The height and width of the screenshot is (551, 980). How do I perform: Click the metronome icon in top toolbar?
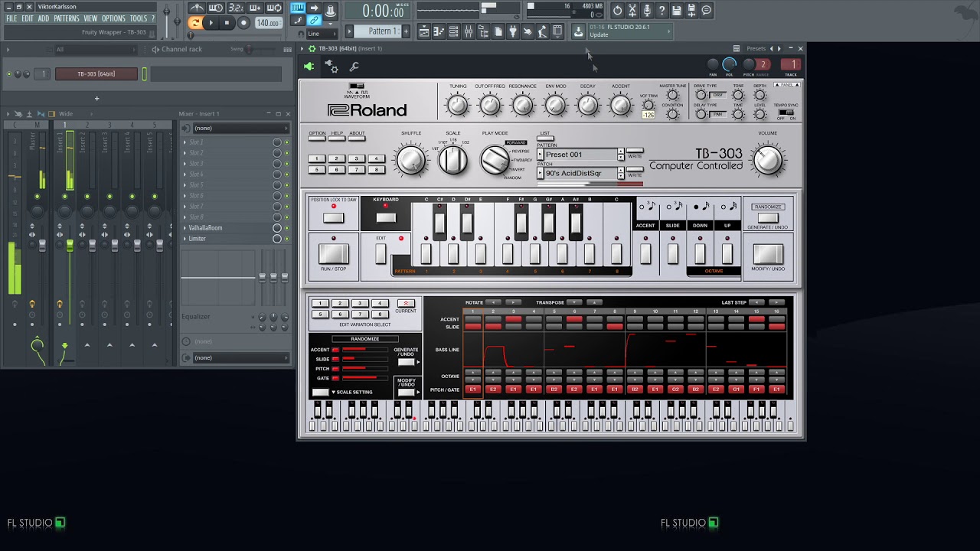tap(197, 8)
